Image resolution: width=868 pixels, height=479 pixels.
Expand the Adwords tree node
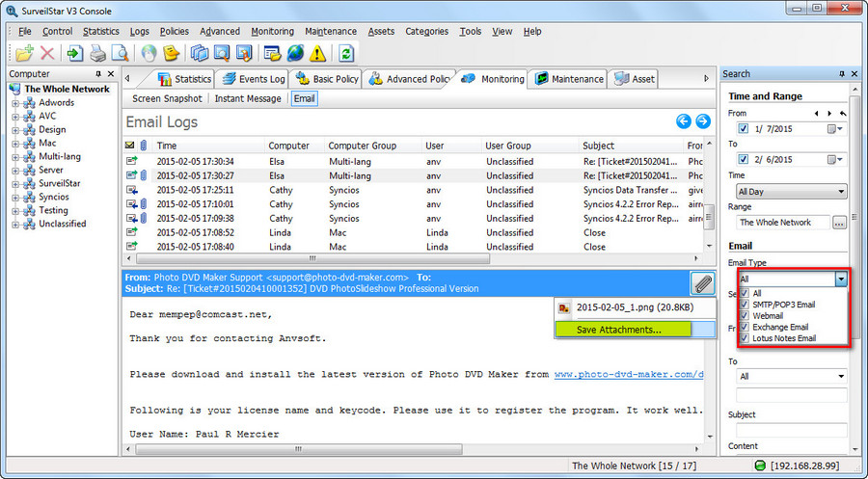[15, 103]
